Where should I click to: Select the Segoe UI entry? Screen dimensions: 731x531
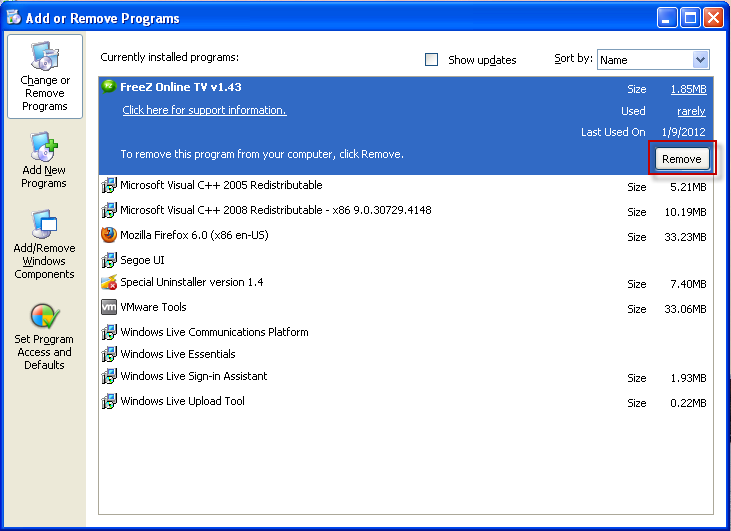click(406, 260)
